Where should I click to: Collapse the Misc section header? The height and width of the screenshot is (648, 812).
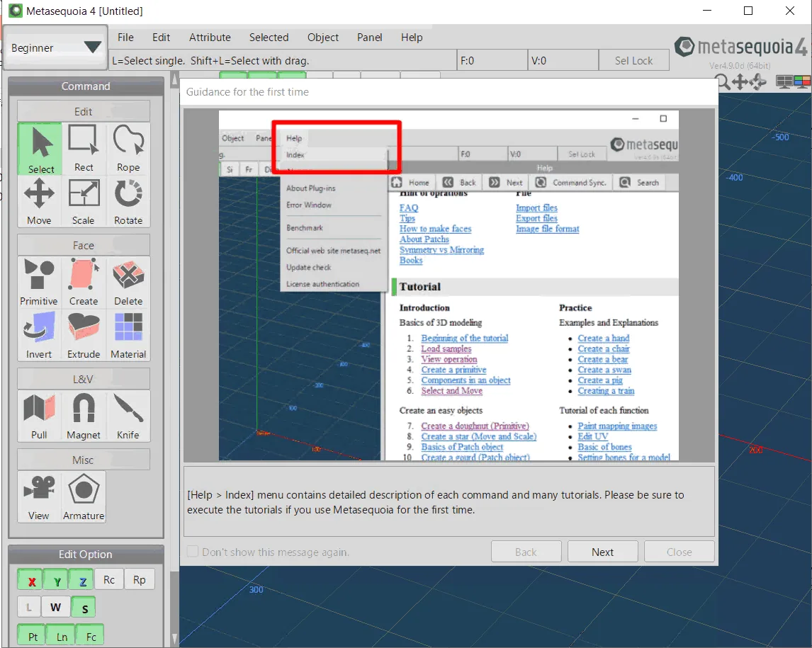(x=84, y=460)
